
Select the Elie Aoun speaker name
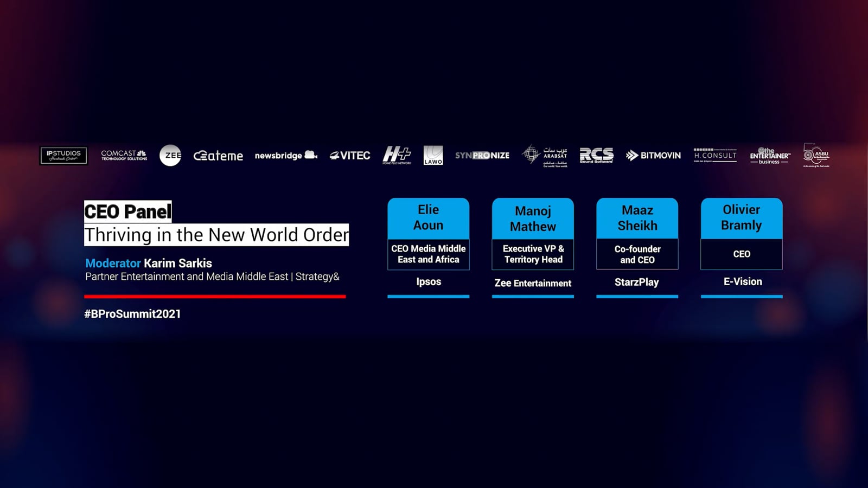(x=429, y=217)
